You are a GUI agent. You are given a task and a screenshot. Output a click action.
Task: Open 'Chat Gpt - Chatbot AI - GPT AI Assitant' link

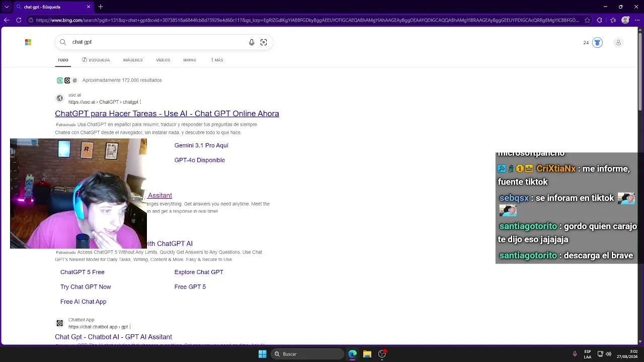[x=113, y=337]
